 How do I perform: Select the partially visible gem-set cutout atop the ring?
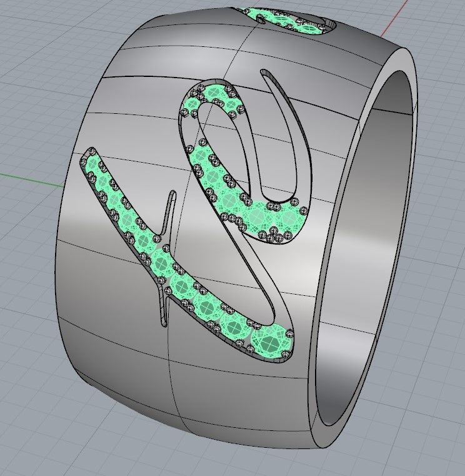coord(284,20)
